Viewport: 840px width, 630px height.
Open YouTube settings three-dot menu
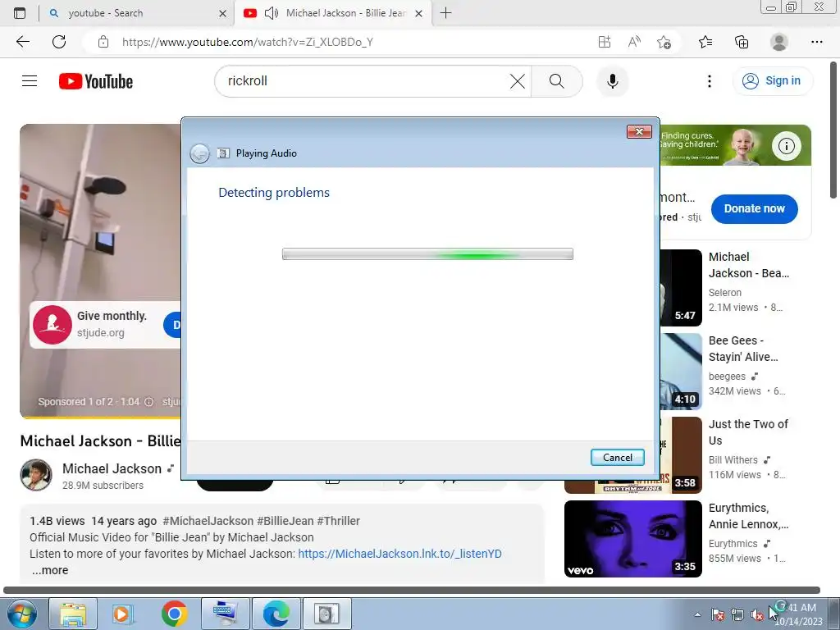710,81
